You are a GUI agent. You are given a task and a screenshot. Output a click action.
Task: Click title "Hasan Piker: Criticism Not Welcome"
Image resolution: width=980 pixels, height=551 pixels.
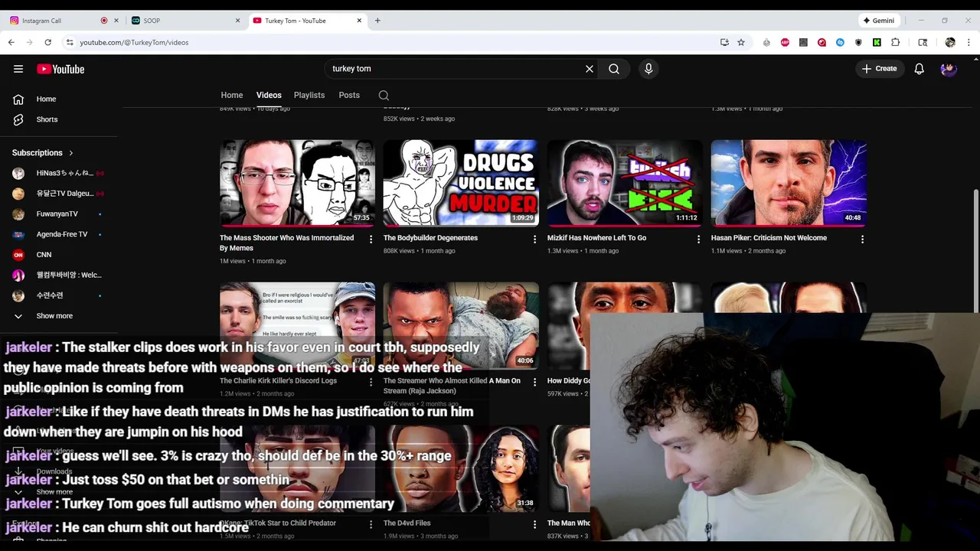click(769, 238)
